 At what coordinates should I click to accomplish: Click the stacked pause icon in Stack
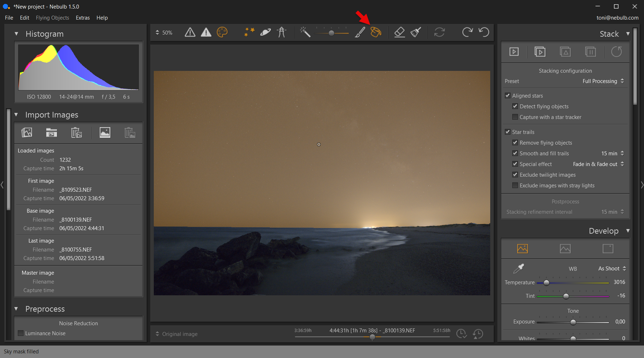coord(591,52)
